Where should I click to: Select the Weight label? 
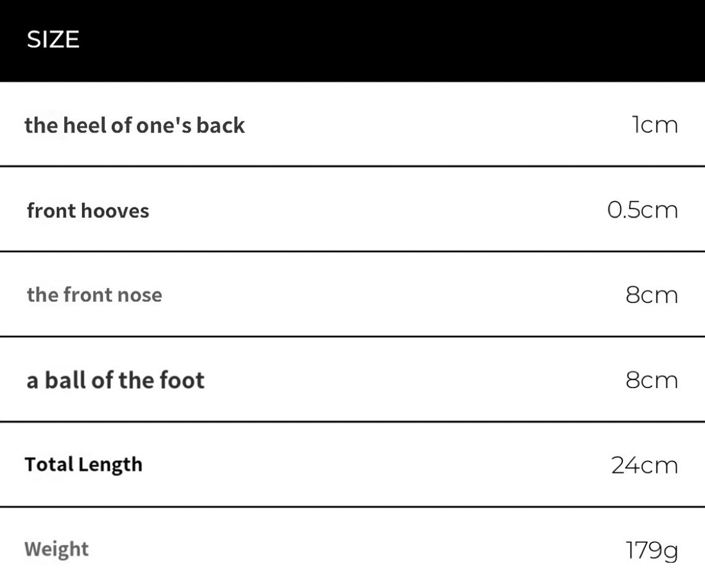(x=57, y=550)
